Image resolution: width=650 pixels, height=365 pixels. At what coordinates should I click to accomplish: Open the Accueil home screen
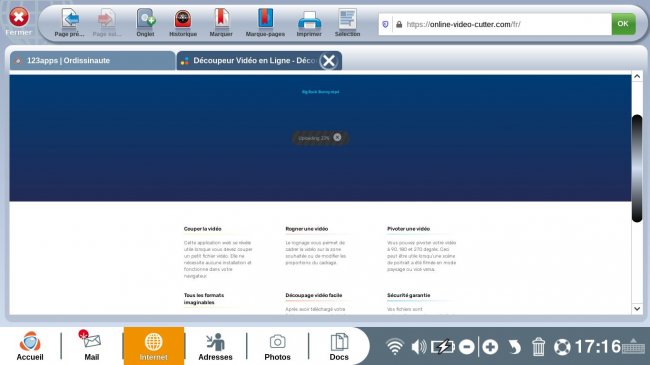coord(30,346)
